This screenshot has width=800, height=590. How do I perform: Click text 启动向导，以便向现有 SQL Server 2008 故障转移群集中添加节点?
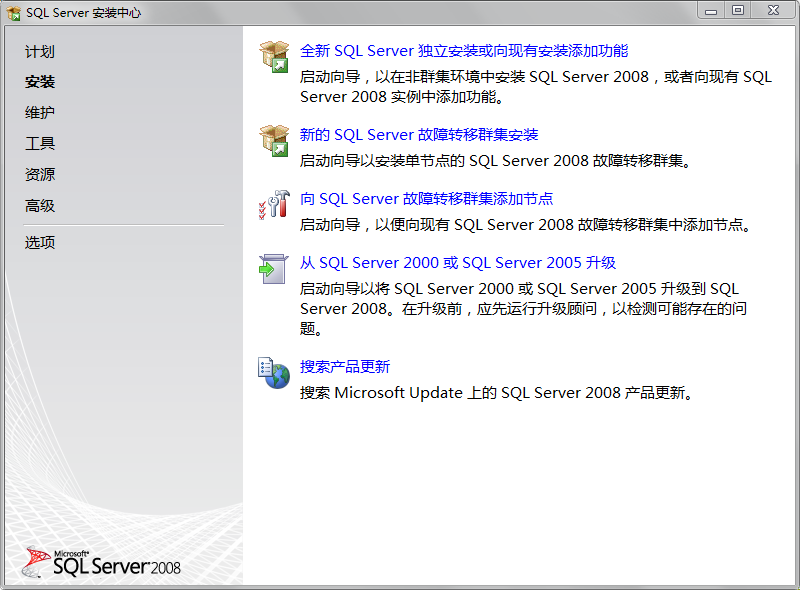pos(525,225)
